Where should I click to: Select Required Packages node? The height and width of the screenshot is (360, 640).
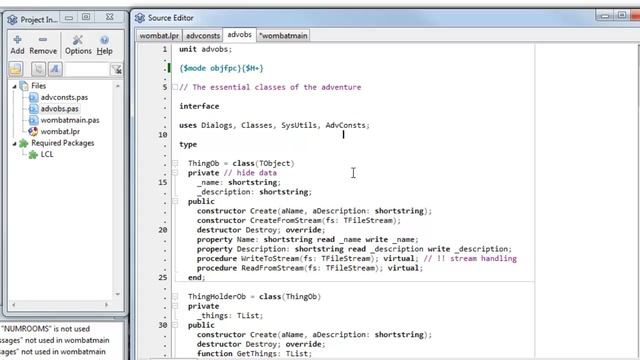pos(62,143)
